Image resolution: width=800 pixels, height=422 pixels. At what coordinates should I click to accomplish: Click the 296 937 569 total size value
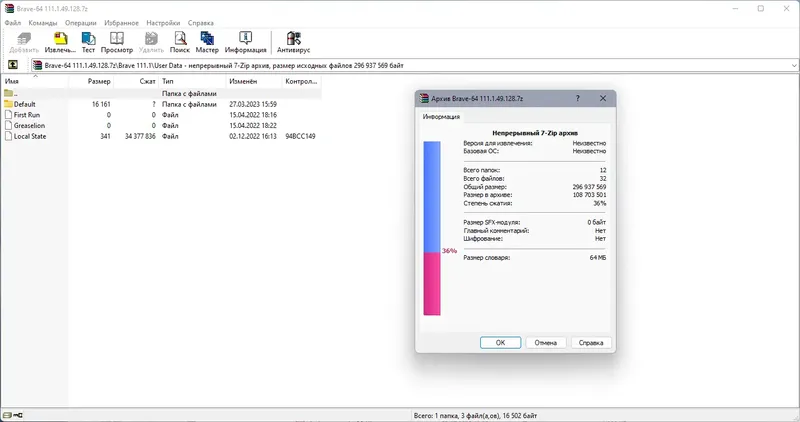[589, 187]
